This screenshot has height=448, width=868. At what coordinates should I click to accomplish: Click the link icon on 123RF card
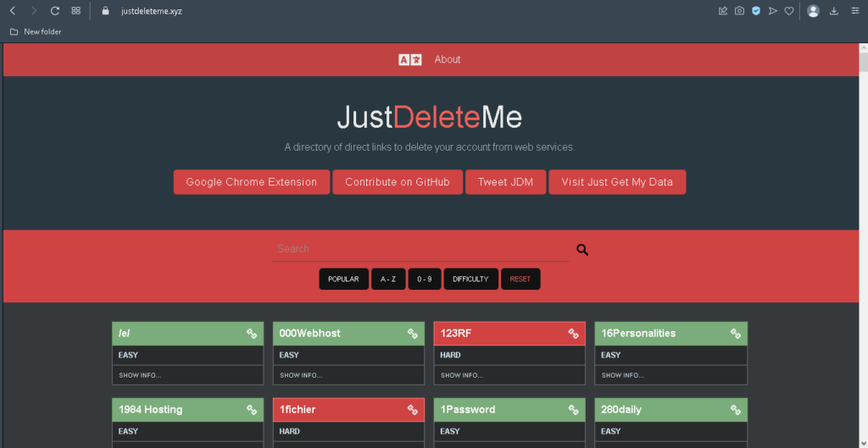coord(574,334)
